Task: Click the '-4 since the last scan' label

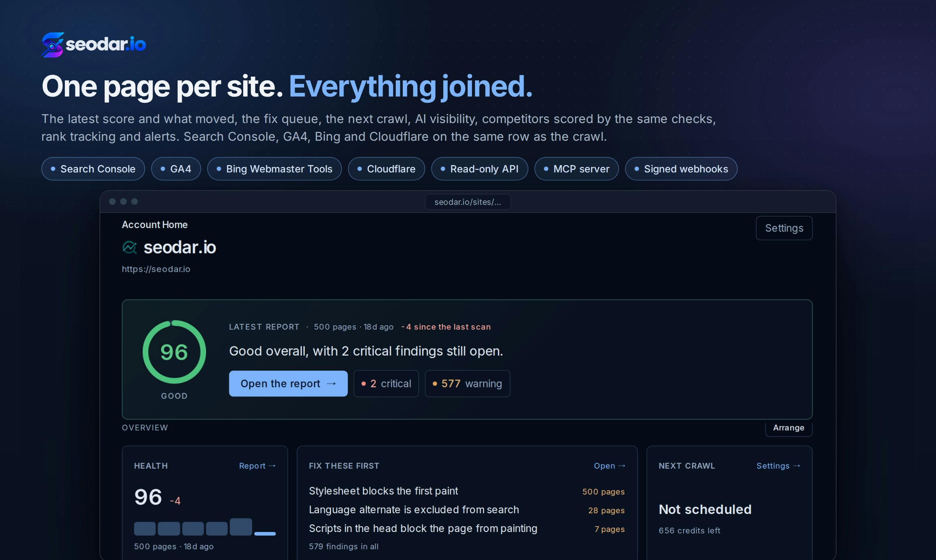Action: (446, 327)
